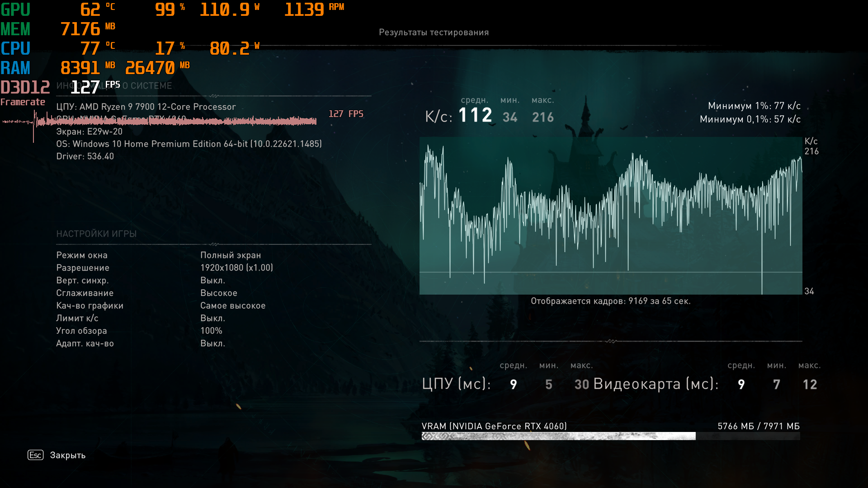Screen dimensions: 868x488
Task: Click the Режим окна setting label
Action: [x=82, y=255]
